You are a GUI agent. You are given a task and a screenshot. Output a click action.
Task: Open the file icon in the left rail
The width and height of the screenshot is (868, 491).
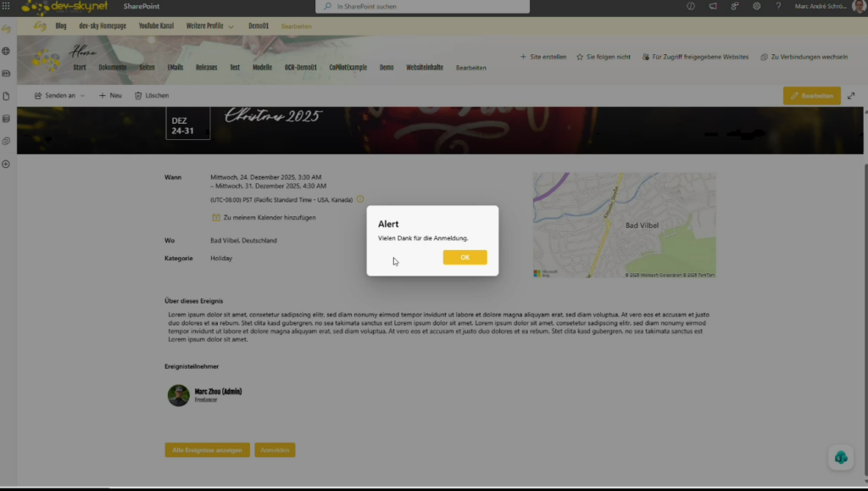pos(6,96)
